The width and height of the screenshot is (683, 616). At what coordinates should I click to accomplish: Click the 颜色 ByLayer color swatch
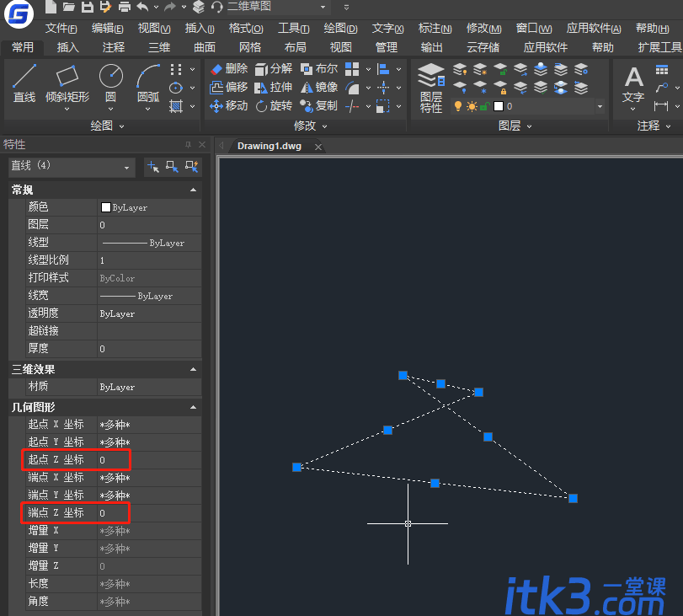pos(106,207)
